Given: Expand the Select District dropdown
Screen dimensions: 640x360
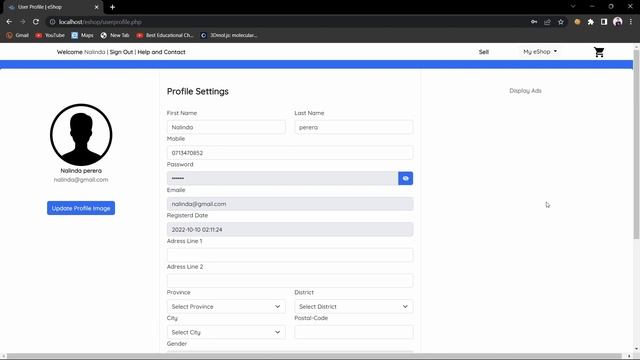Looking at the screenshot, I should tap(353, 307).
